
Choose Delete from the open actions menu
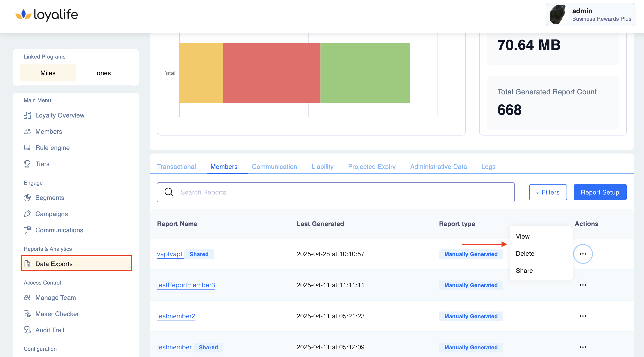pyautogui.click(x=525, y=254)
